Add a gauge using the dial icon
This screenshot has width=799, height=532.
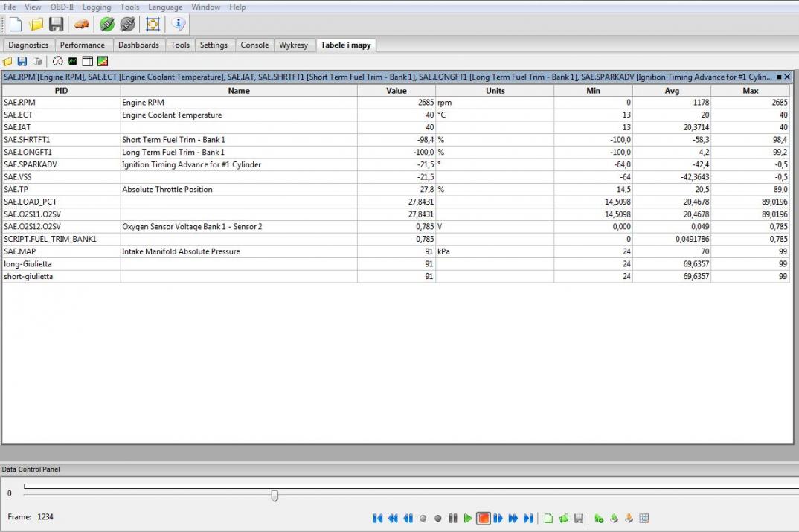point(58,61)
